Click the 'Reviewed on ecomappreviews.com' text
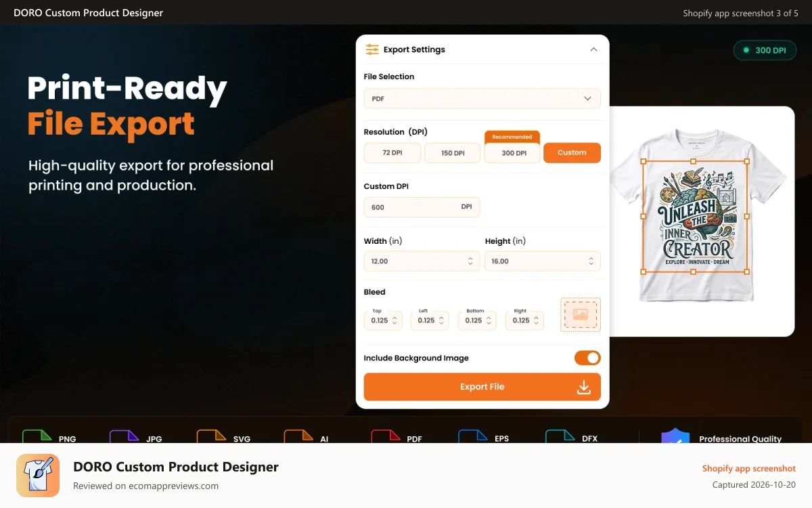This screenshot has height=508, width=812. 145,486
